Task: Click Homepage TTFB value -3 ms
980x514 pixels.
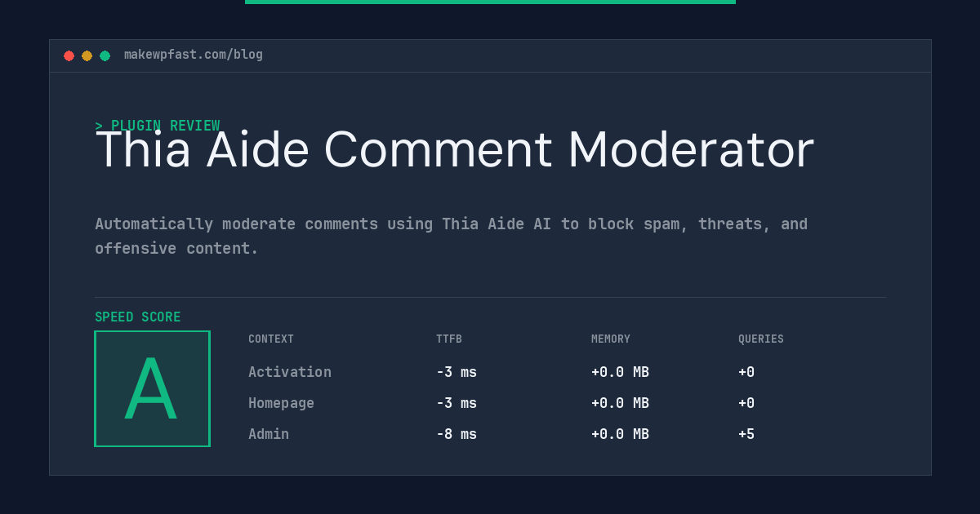Action: click(457, 403)
